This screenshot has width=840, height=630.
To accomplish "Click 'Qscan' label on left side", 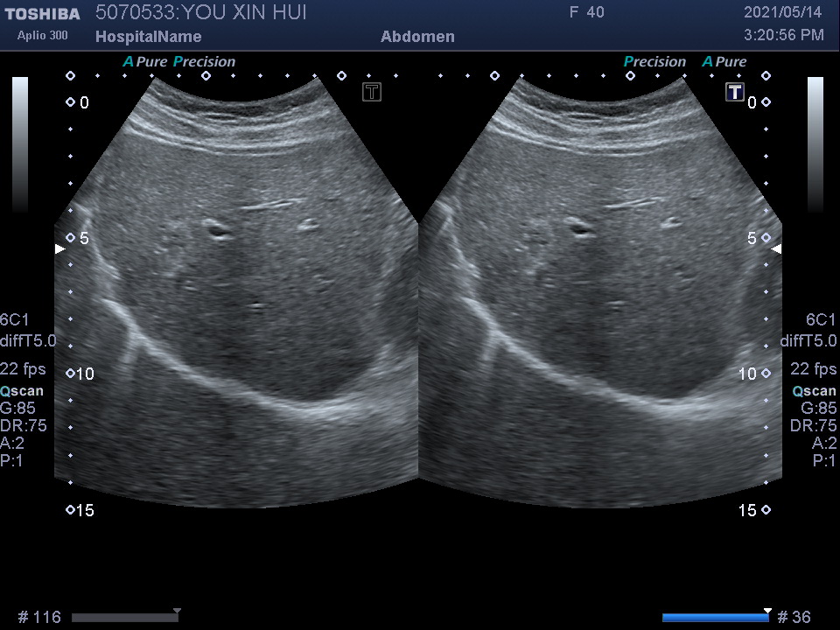I will click(21, 390).
